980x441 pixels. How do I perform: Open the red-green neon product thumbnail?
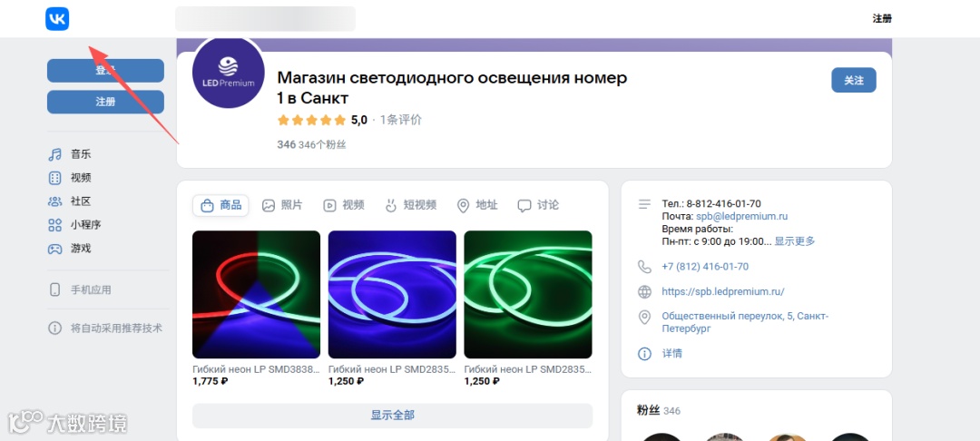click(x=256, y=294)
